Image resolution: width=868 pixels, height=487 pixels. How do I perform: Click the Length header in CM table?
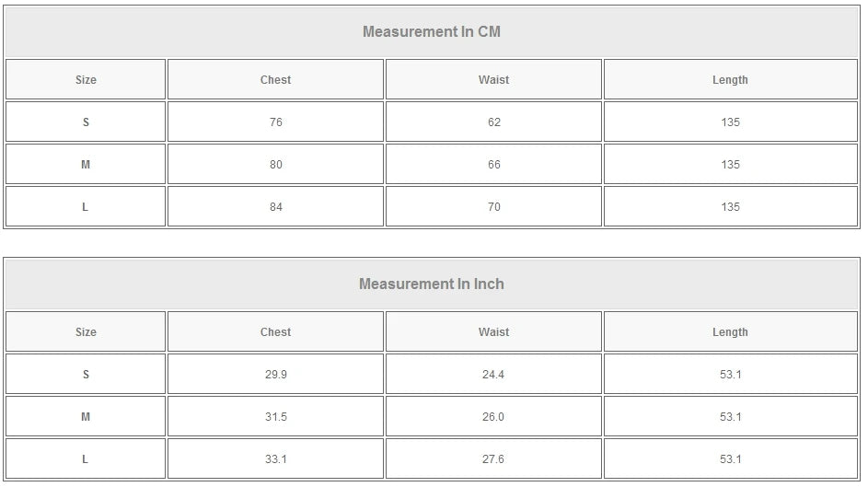(730, 80)
